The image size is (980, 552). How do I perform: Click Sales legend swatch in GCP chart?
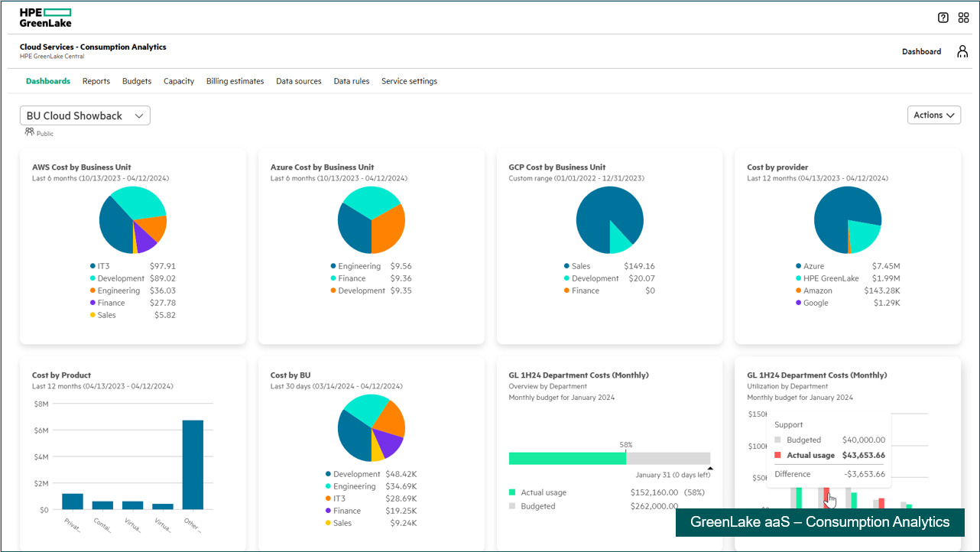[x=566, y=266]
